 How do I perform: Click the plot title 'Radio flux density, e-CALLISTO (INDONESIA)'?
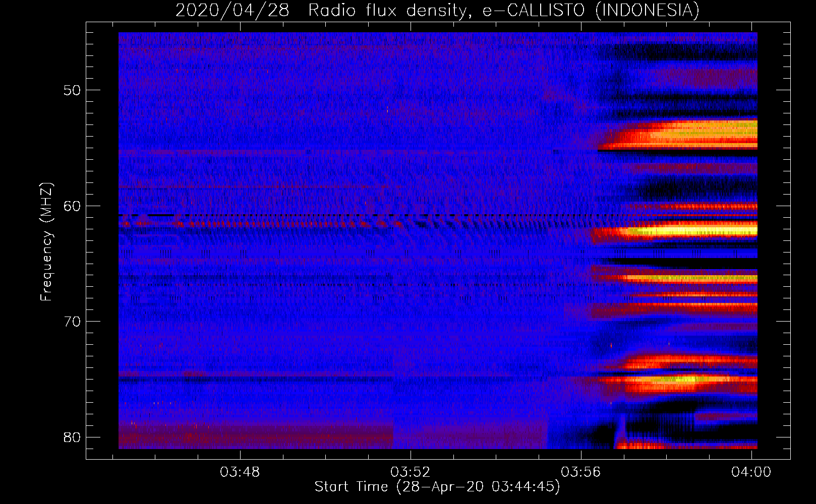pyautogui.click(x=503, y=11)
